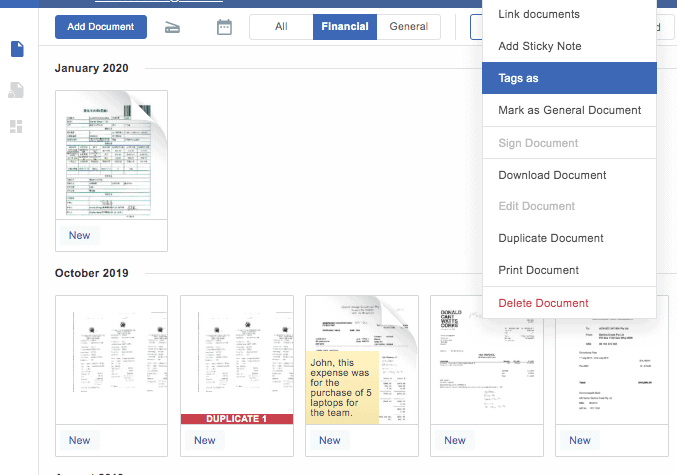The height and width of the screenshot is (475, 677).
Task: Open the calendar date filter icon
Action: tap(224, 27)
